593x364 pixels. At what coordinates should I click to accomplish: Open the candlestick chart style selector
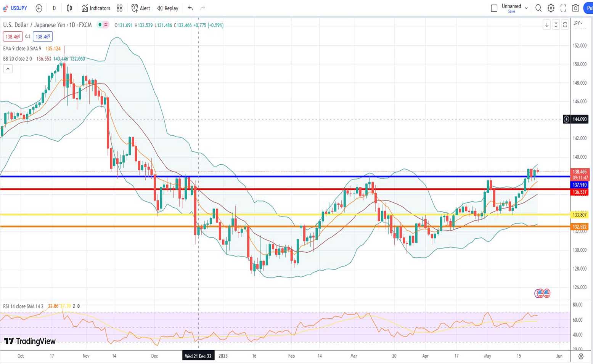tap(69, 8)
